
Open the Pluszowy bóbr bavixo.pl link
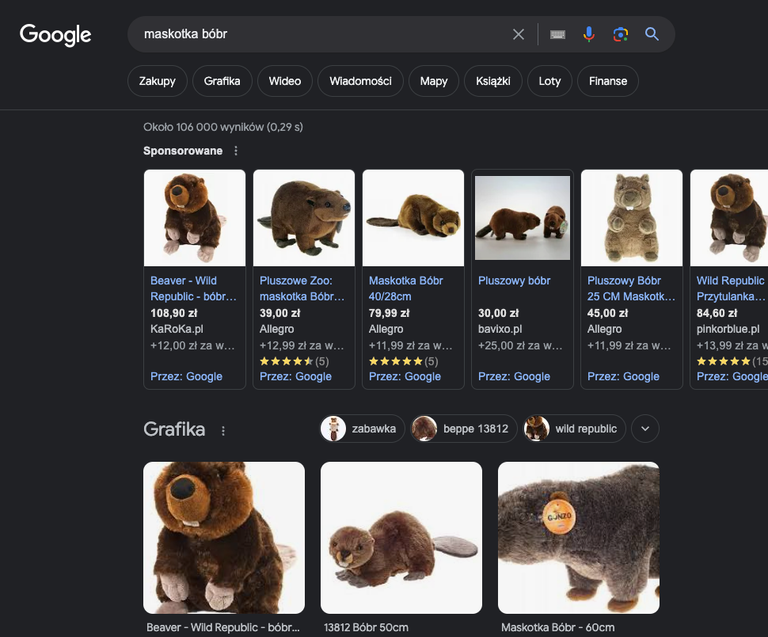tap(514, 281)
